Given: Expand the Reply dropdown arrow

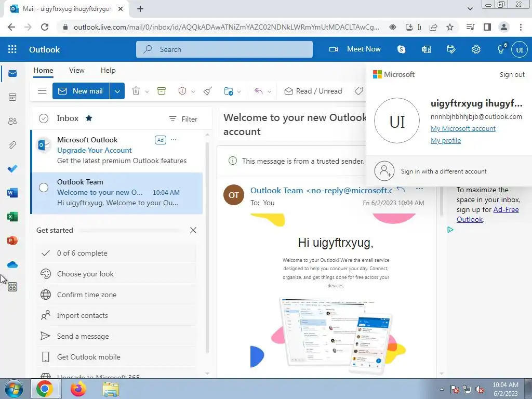Looking at the screenshot, I should pos(270,91).
